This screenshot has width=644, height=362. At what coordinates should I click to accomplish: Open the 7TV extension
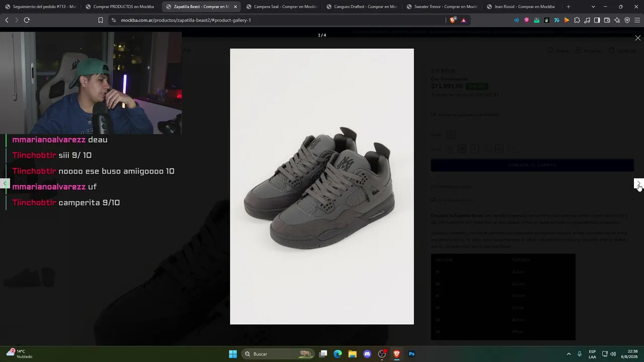[556, 20]
